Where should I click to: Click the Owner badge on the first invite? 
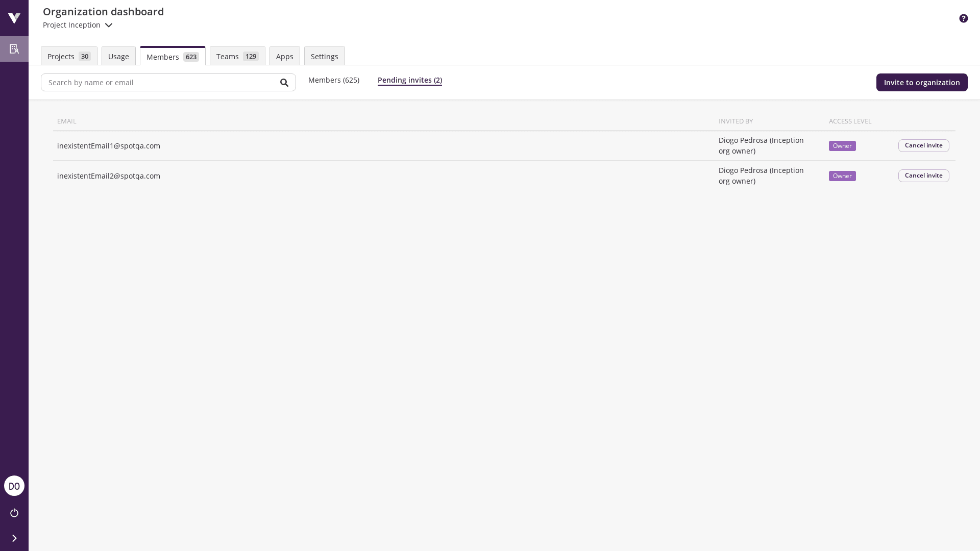coord(842,145)
